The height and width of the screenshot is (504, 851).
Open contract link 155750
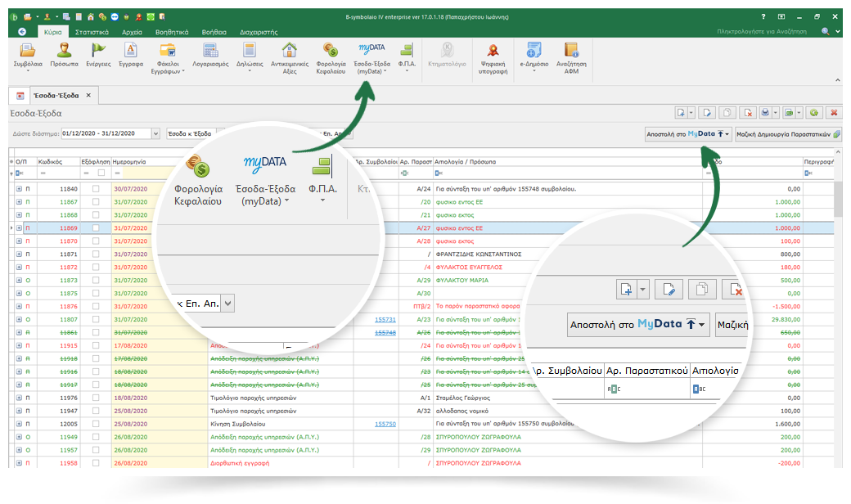coord(385,424)
